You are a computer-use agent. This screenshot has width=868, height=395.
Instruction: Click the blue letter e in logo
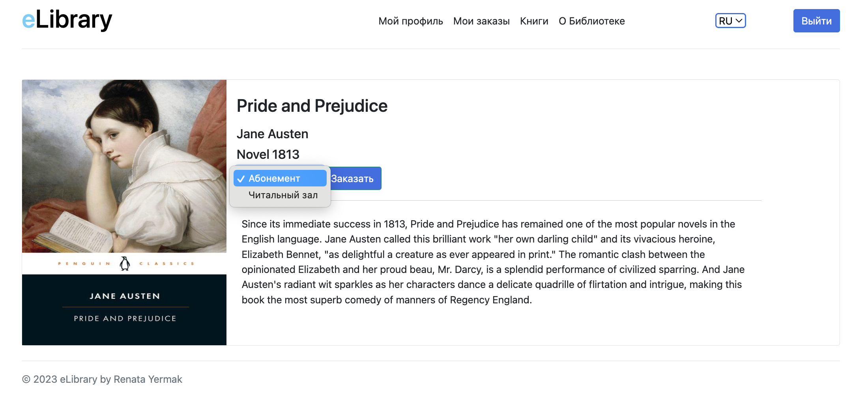point(29,21)
